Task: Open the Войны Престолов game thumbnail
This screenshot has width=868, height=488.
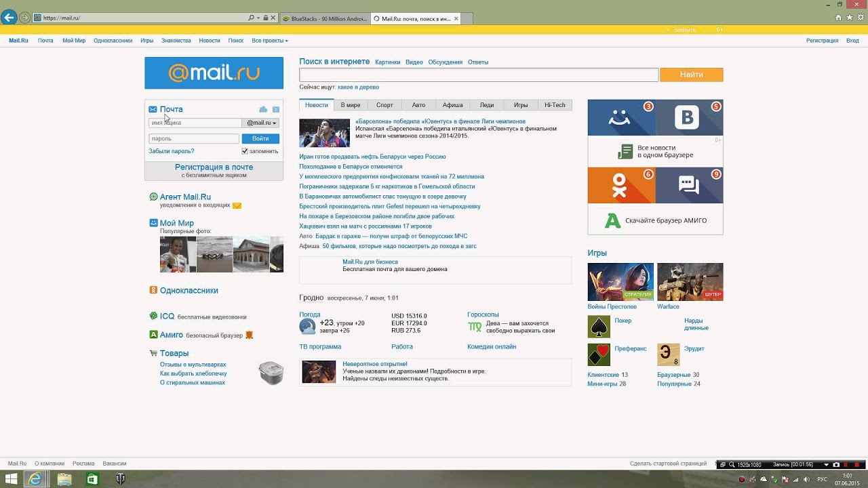Action: click(x=620, y=281)
